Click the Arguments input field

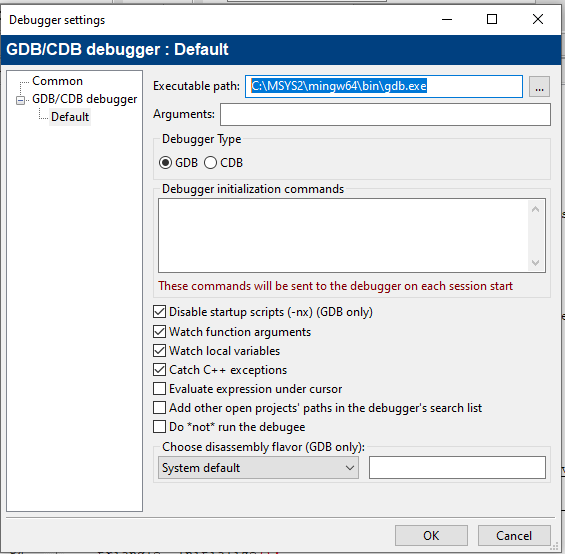tap(385, 115)
